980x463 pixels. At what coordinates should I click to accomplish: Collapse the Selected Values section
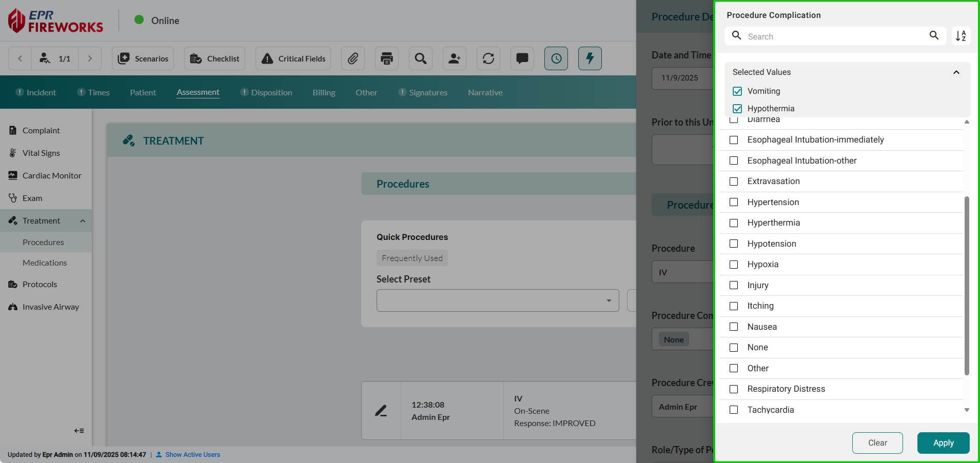[956, 72]
